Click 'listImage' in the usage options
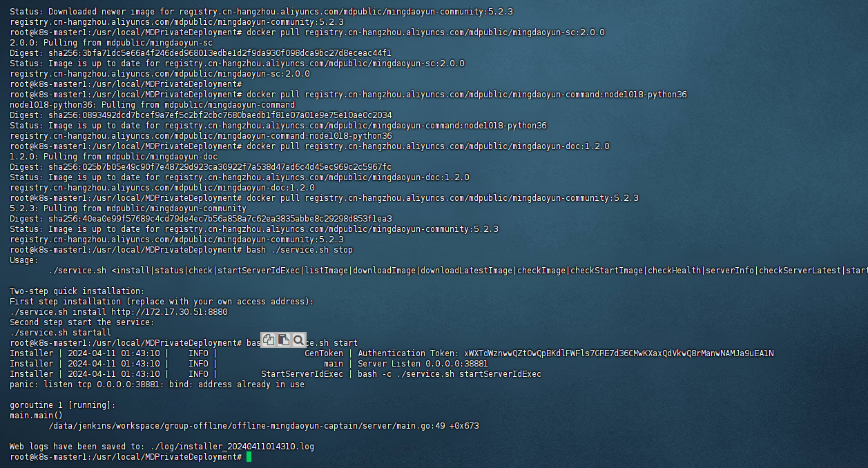The image size is (868, 468). tap(326, 271)
